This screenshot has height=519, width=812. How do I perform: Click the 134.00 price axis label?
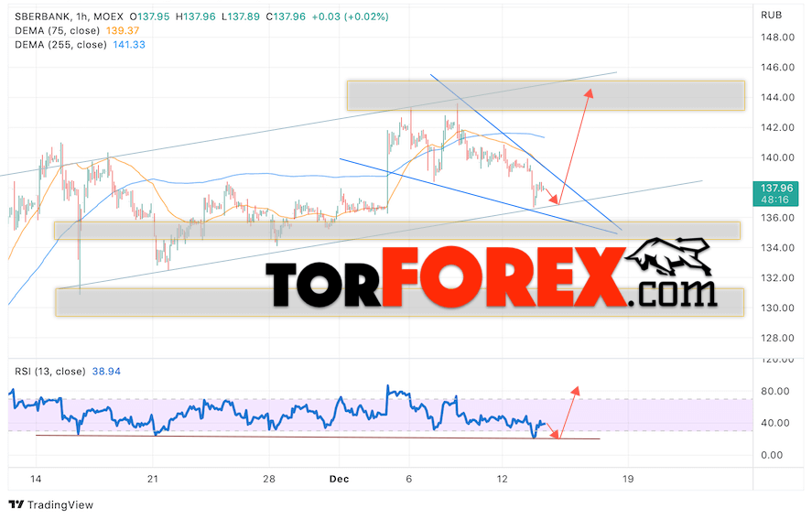pos(777,247)
